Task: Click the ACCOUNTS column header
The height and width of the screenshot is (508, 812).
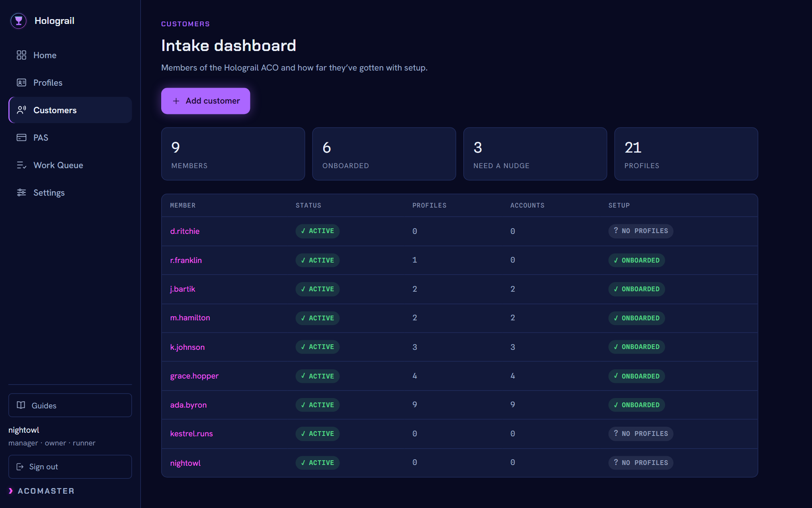Action: coord(527,205)
